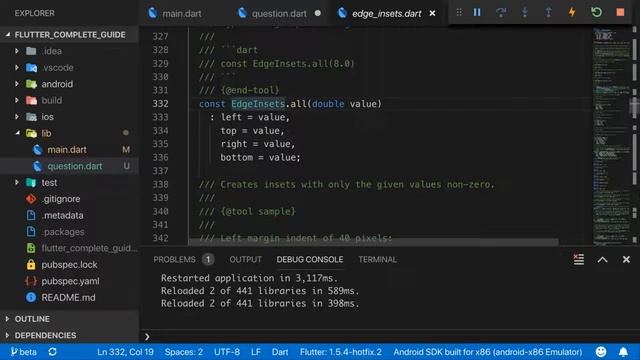Change line endings via LF
640x360 pixels.
click(256, 352)
